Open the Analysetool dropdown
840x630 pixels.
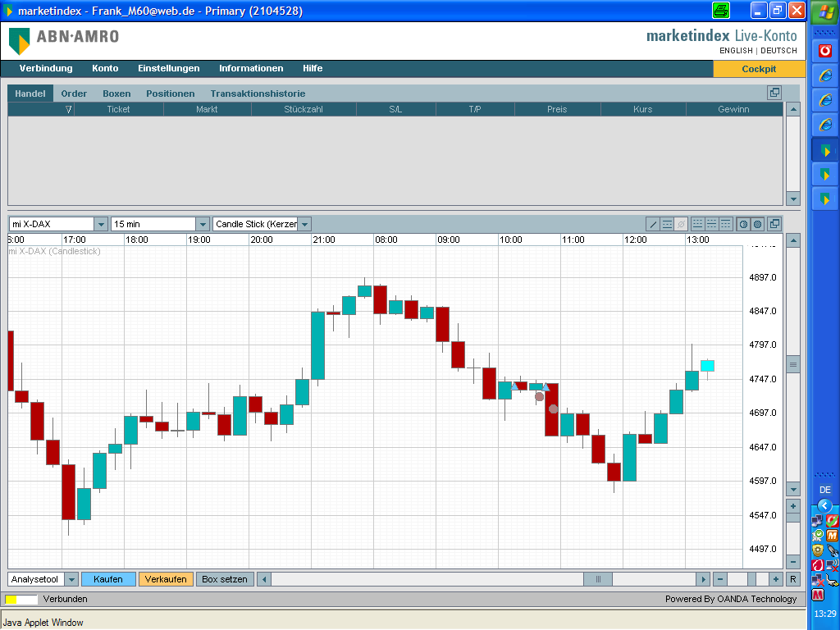(71, 579)
